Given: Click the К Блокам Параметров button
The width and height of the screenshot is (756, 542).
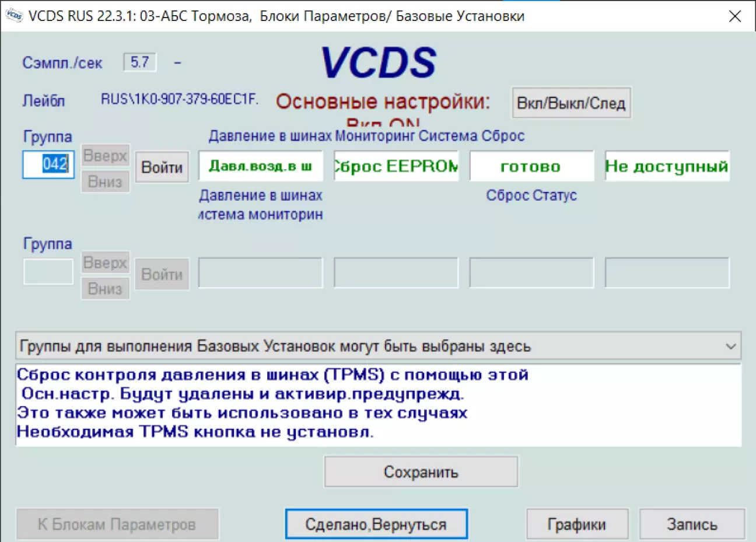Looking at the screenshot, I should coord(117,524).
